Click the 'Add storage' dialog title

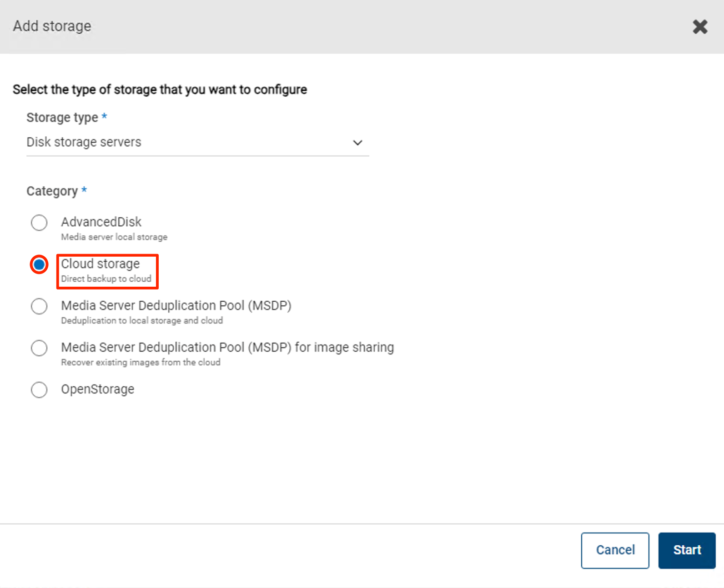tap(52, 26)
